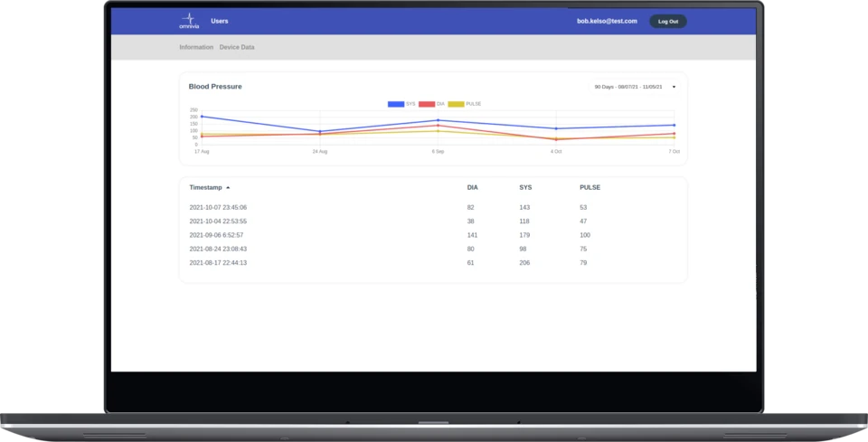Open the 90 Days date range dropdown
The width and height of the screenshot is (868, 442).
[x=635, y=87]
